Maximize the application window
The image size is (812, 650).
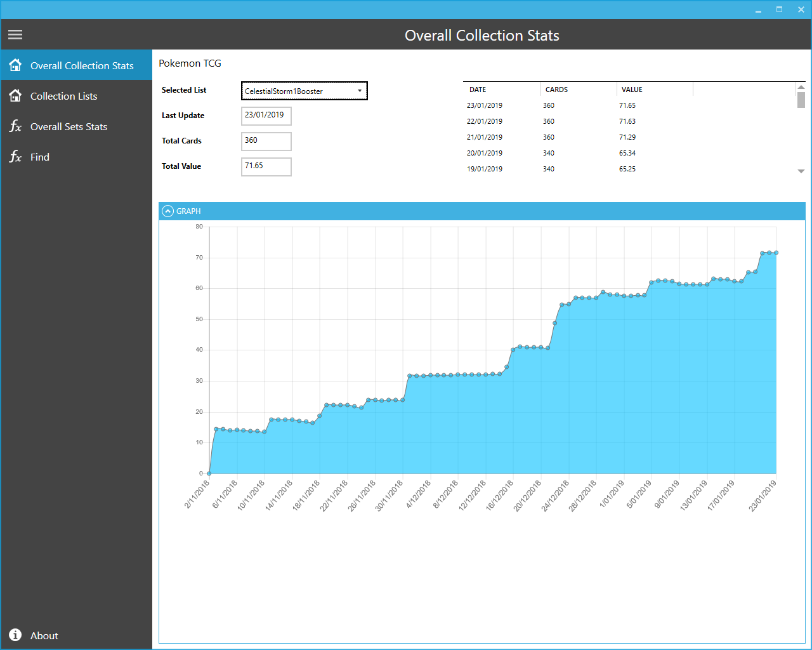pyautogui.click(x=779, y=10)
